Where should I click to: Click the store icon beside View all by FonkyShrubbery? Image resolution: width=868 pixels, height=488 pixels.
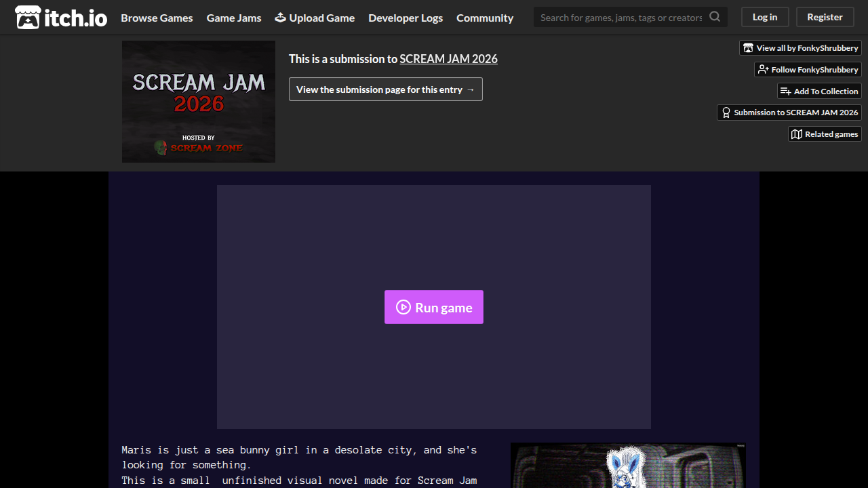(748, 48)
